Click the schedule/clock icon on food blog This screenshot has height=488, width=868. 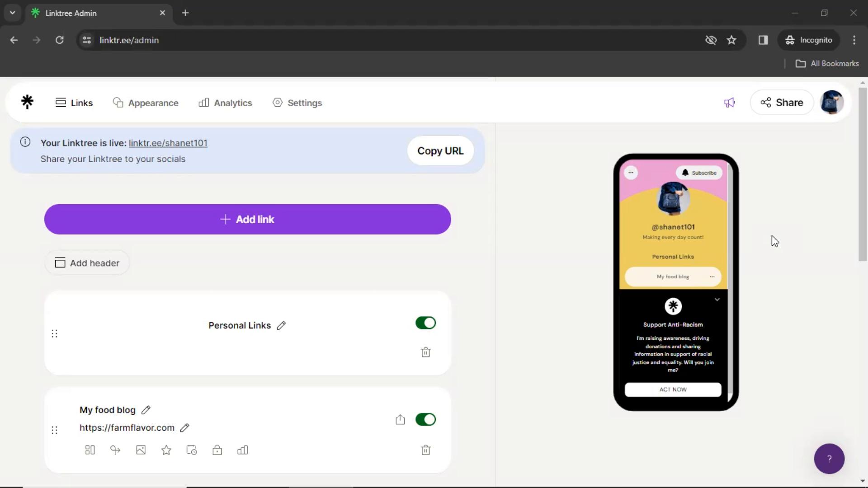(x=191, y=450)
